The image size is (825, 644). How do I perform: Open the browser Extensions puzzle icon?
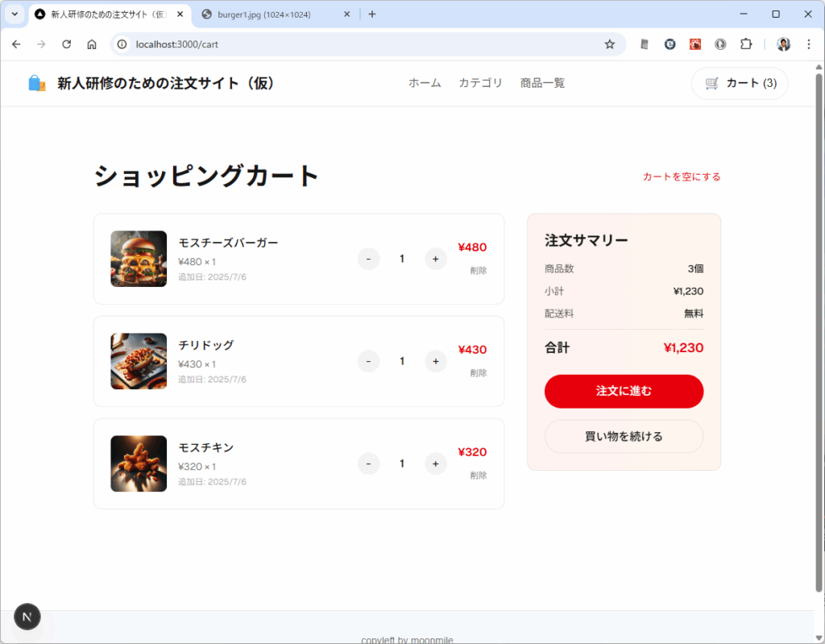pyautogui.click(x=746, y=44)
